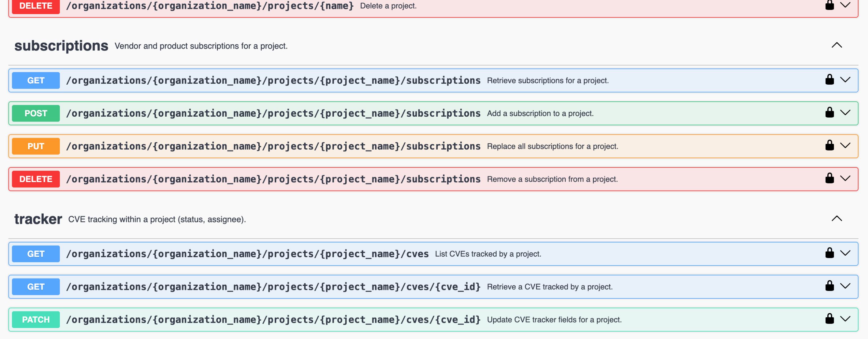Collapse the tracker section
The width and height of the screenshot is (868, 339).
[x=837, y=219]
